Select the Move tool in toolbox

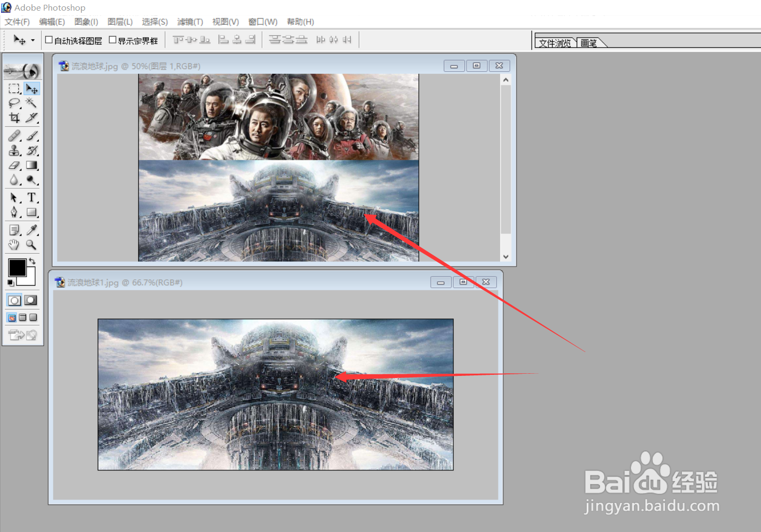pyautogui.click(x=31, y=88)
